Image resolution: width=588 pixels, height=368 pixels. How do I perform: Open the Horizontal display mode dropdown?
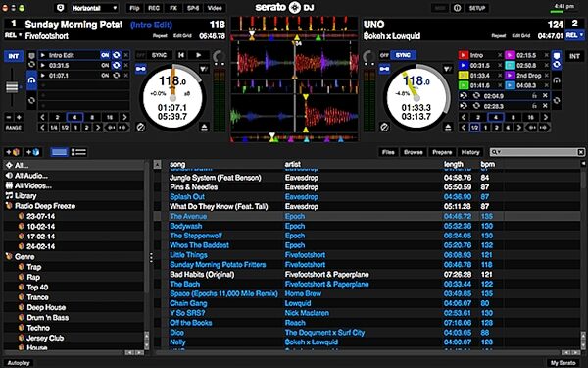pyautogui.click(x=95, y=8)
